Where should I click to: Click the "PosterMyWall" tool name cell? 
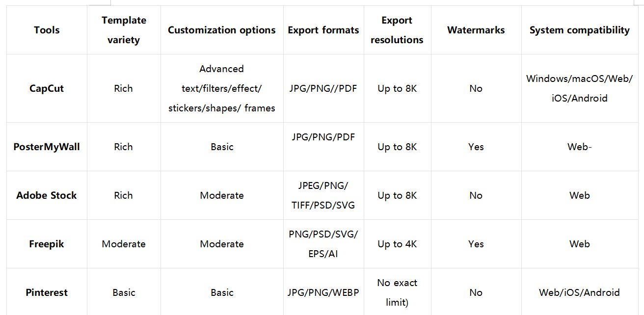[47, 147]
